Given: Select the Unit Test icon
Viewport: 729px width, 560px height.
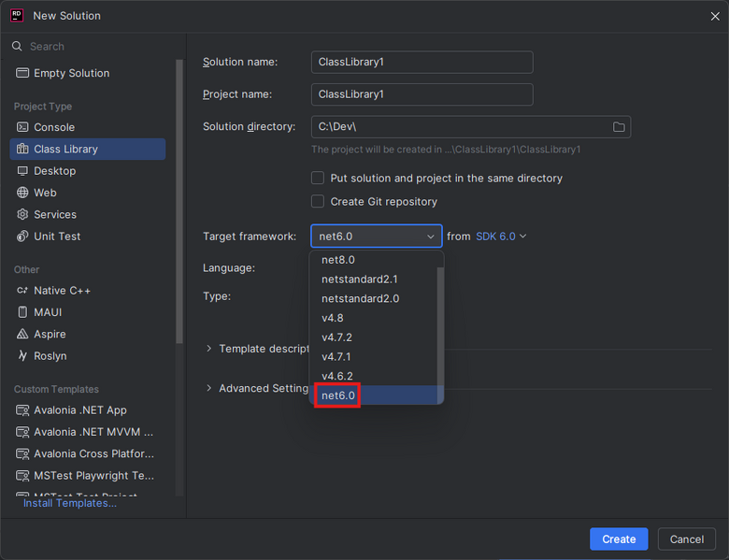Looking at the screenshot, I should coord(22,237).
